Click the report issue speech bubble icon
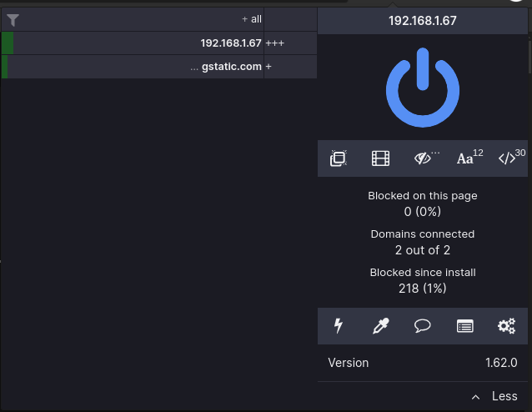Image resolution: width=532 pixels, height=412 pixels. 423,326
